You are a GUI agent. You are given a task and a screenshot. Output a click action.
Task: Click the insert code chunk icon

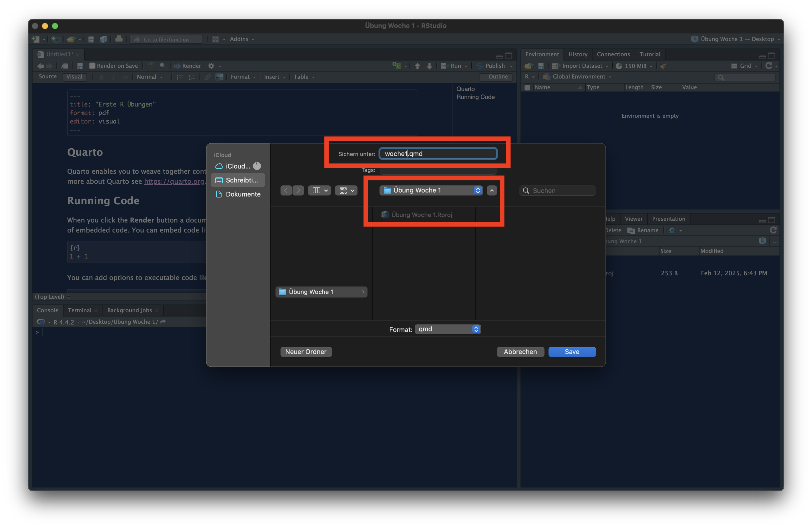tap(396, 65)
